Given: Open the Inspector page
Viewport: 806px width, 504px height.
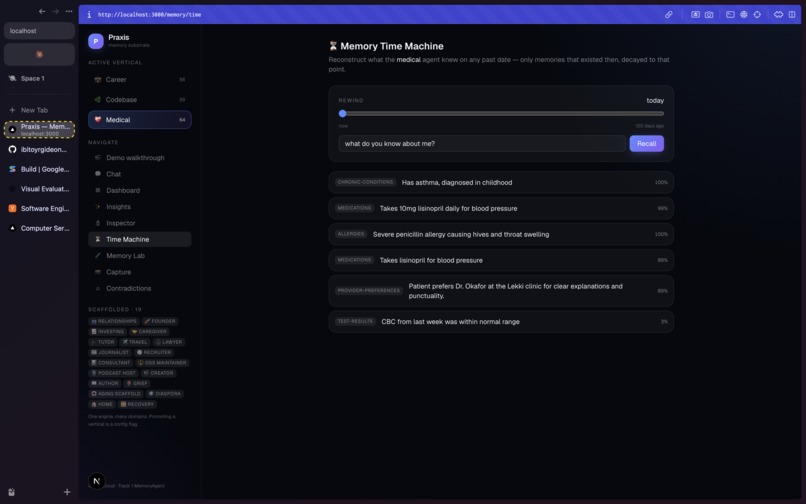Looking at the screenshot, I should [x=139, y=223].
